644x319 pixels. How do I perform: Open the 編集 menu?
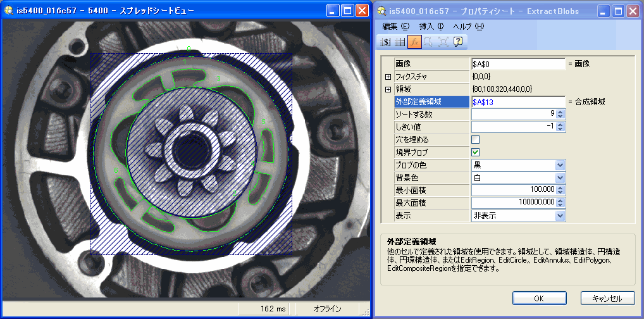tap(396, 26)
